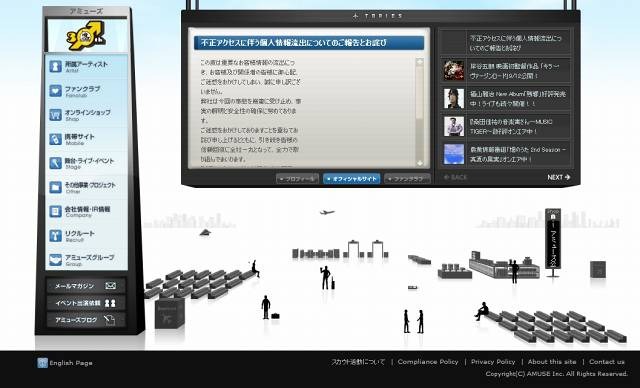Screen dimensions: 640x388
Task: Click the Mobile site phone icon
Action: click(x=55, y=139)
